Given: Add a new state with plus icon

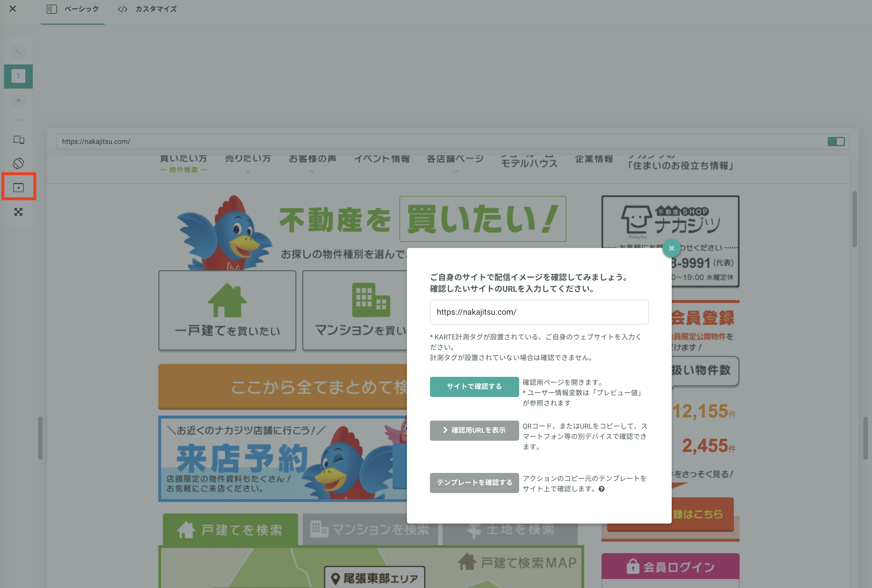Looking at the screenshot, I should [18, 100].
